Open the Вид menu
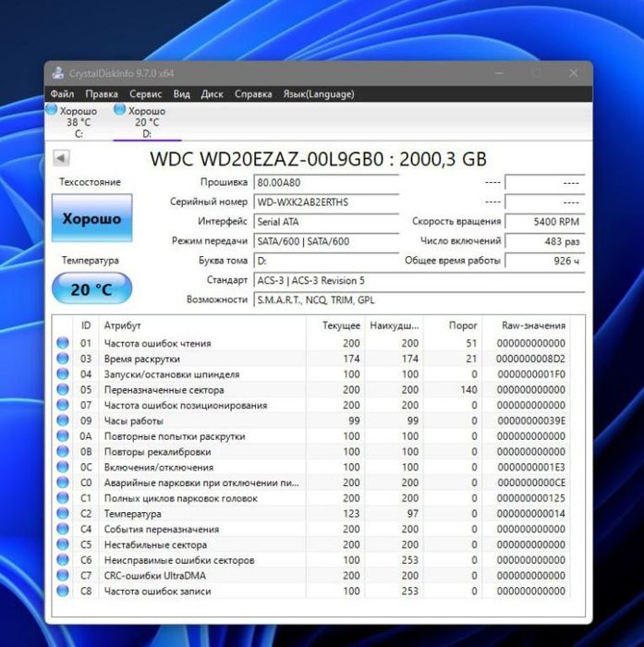Image resolution: width=644 pixels, height=647 pixels. [181, 94]
